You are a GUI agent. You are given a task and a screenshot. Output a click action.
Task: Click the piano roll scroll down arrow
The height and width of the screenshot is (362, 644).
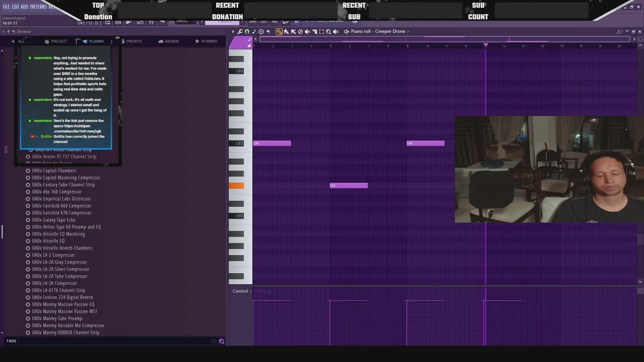[640, 282]
